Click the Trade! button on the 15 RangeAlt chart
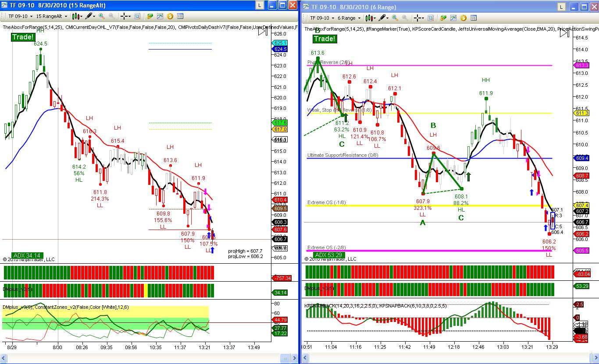 point(23,37)
